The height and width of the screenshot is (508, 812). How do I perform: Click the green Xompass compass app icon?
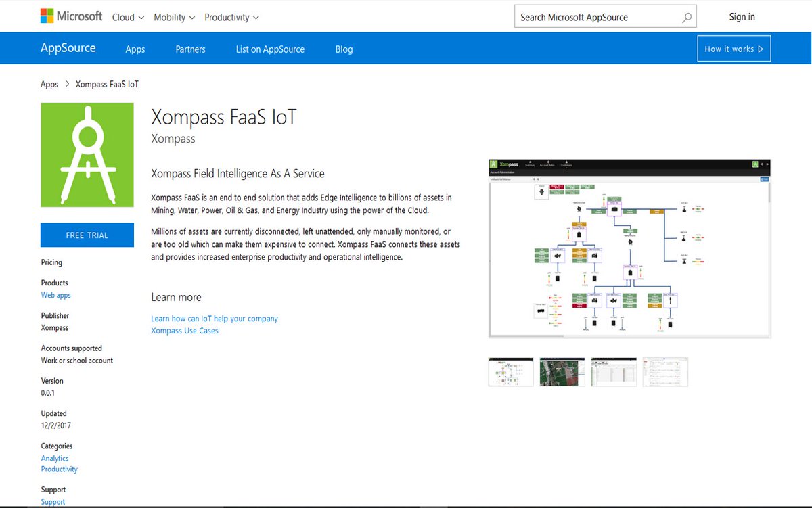coord(87,155)
